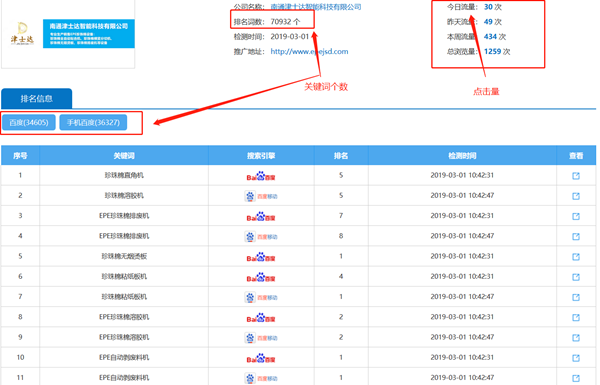
Task: Click the 查看 column header
Action: tap(576, 156)
